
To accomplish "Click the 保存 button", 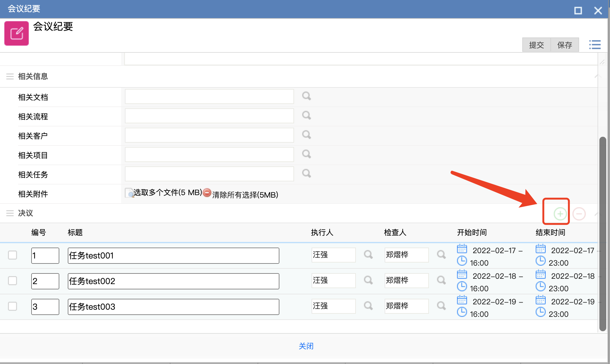I will click(564, 45).
